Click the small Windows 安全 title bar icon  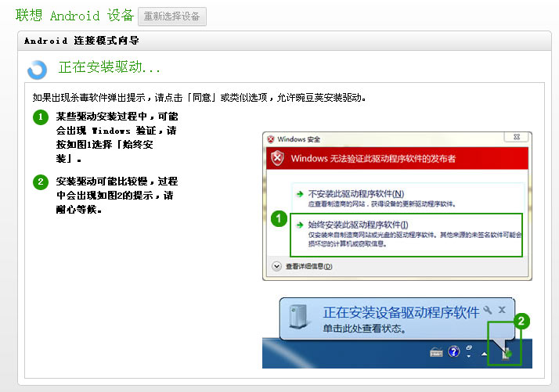point(271,139)
